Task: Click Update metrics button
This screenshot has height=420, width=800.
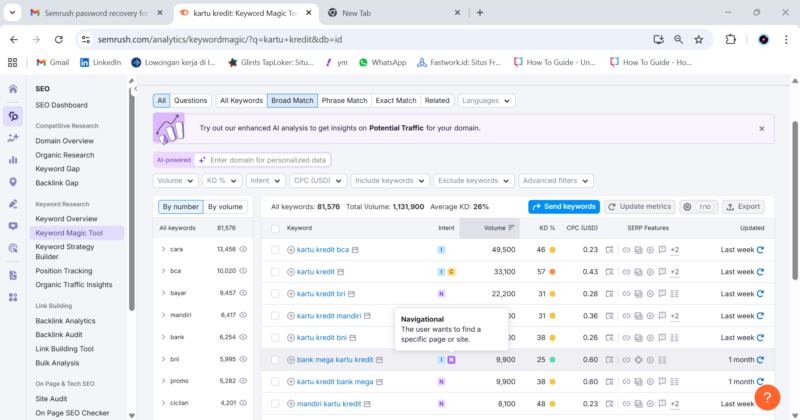Action: tap(640, 207)
